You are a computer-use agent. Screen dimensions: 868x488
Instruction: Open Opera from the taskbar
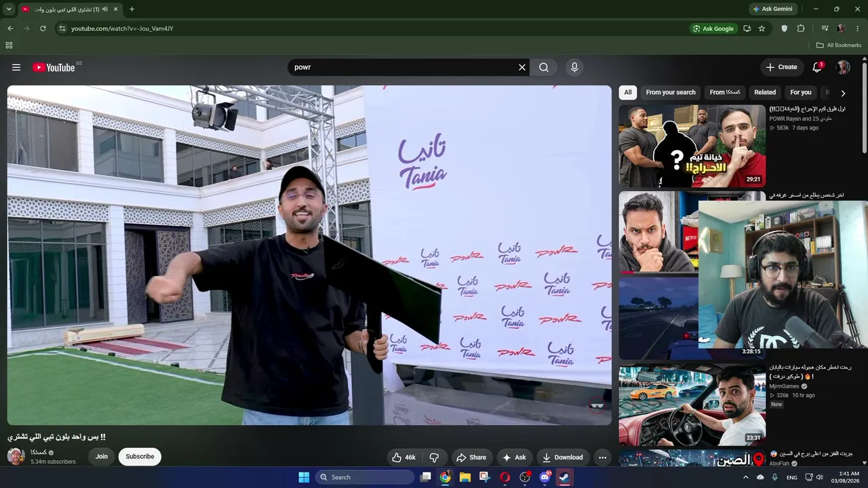(505, 477)
